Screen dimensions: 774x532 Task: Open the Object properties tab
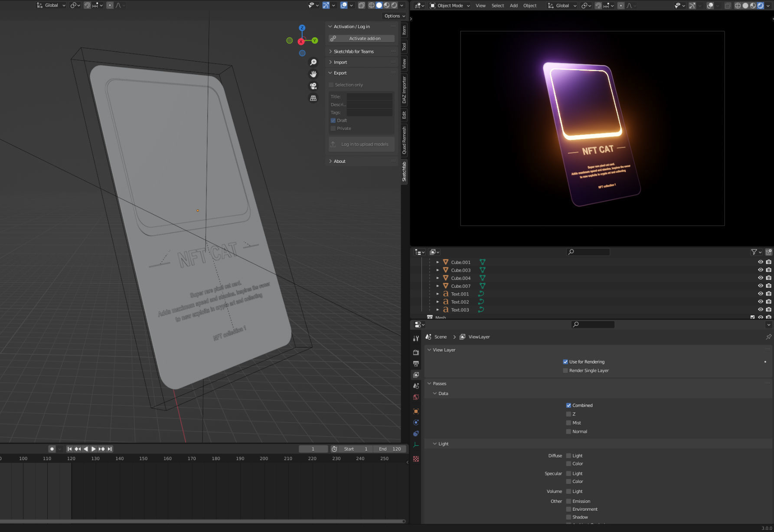[x=416, y=411]
